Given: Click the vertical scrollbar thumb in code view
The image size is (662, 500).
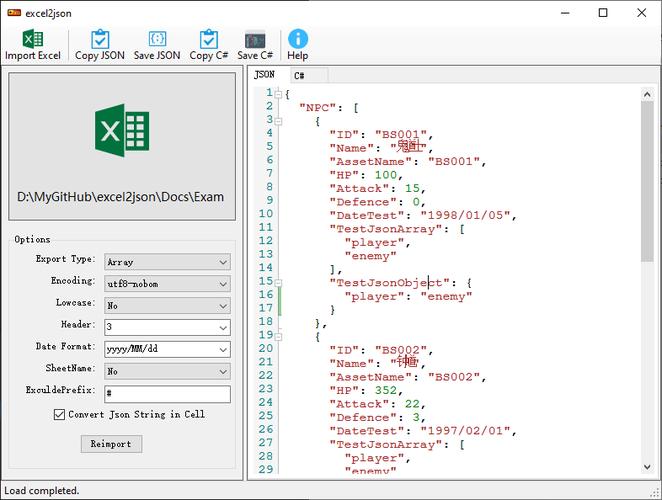Looking at the screenshot, I should 647,182.
